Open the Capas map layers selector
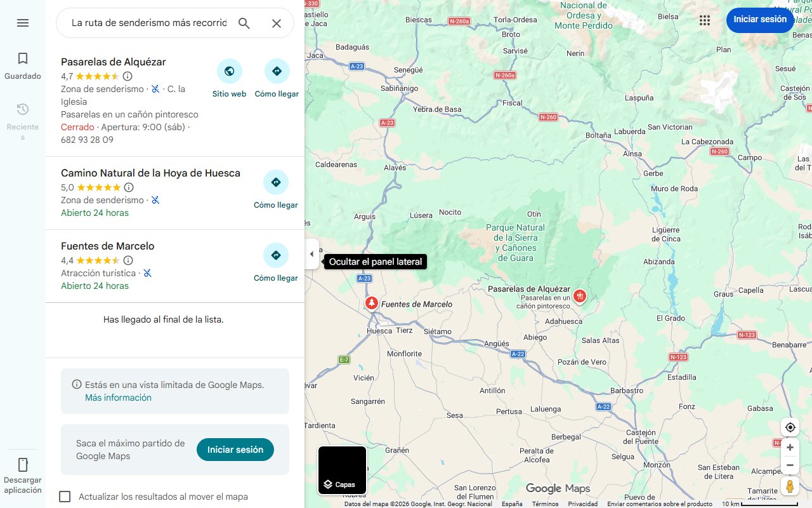Viewport: 812px width, 508px height. click(x=342, y=470)
